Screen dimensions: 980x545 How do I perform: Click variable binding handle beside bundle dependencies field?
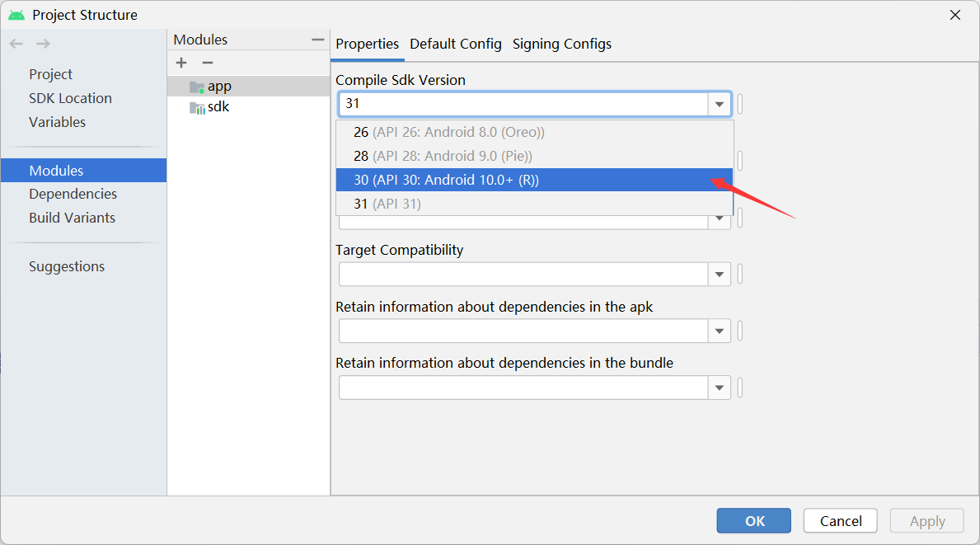click(740, 388)
